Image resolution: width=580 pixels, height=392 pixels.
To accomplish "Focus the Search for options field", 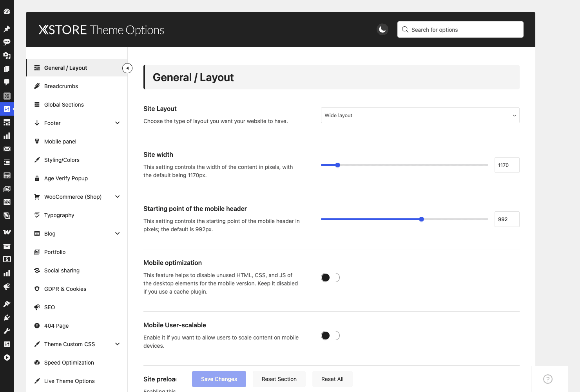I will (x=460, y=29).
